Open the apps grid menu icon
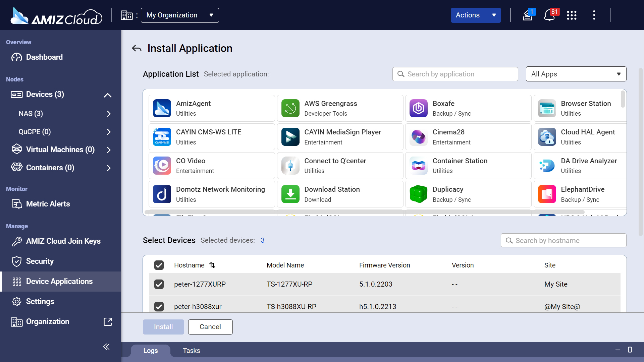 click(x=572, y=15)
